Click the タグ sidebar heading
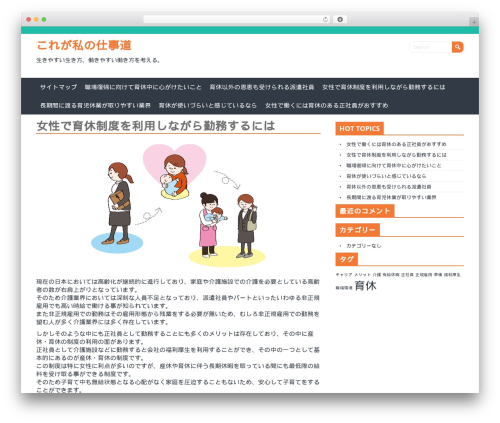Viewport: 500px width, 423px height. (347, 259)
